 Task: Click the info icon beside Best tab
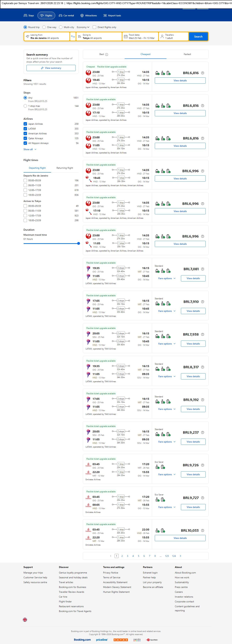click(x=107, y=55)
